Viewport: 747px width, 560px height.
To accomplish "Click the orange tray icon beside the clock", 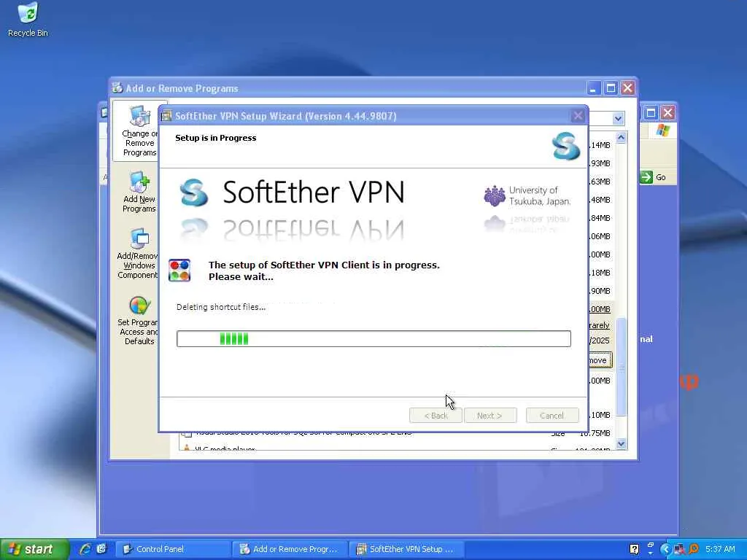I will point(694,549).
